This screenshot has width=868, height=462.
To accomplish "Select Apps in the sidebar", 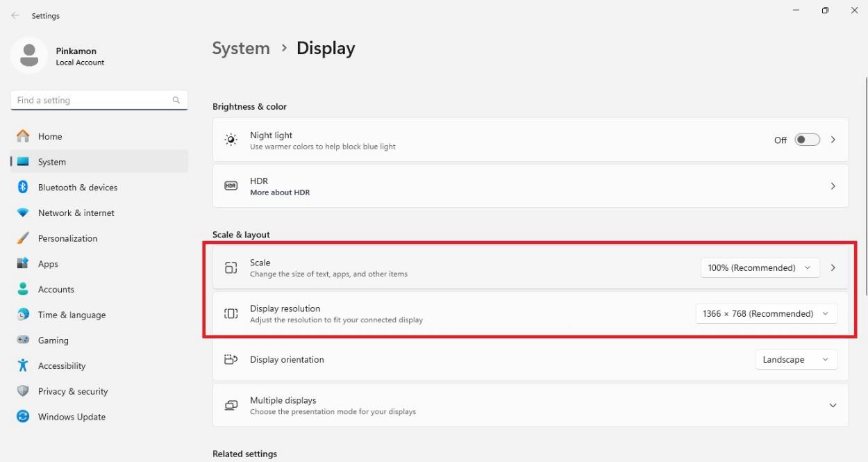I will [48, 264].
